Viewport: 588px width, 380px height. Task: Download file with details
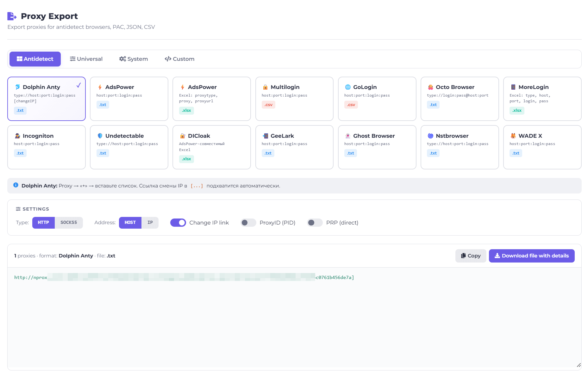click(x=532, y=256)
